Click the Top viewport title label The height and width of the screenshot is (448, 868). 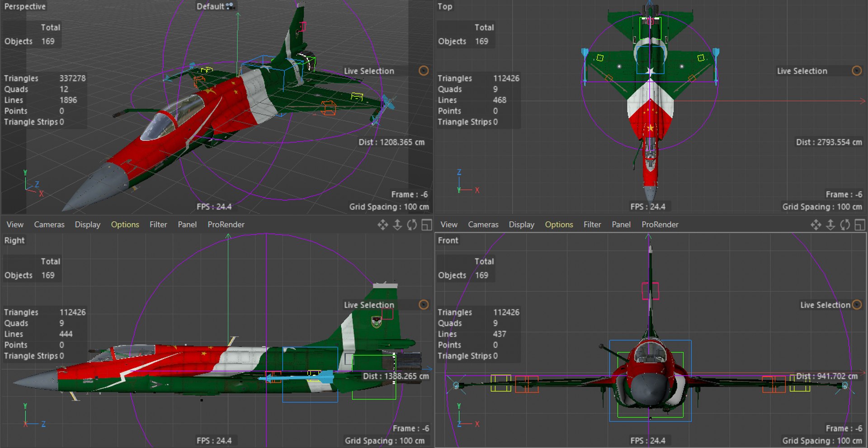coord(445,6)
